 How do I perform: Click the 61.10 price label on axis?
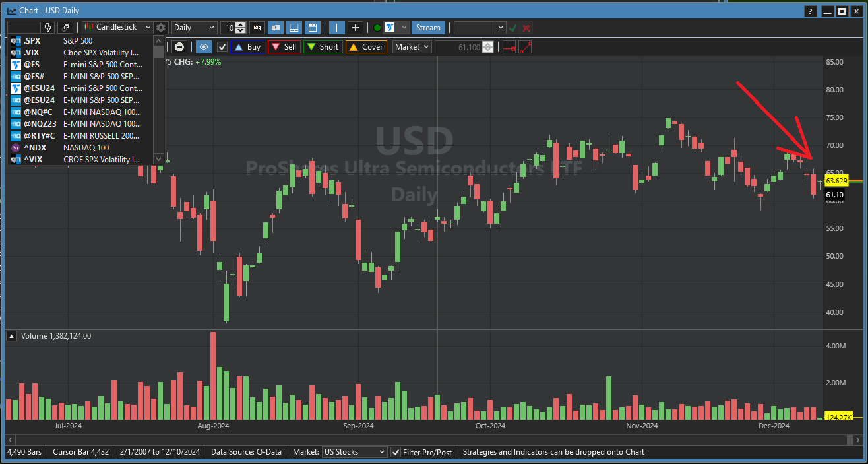point(834,195)
